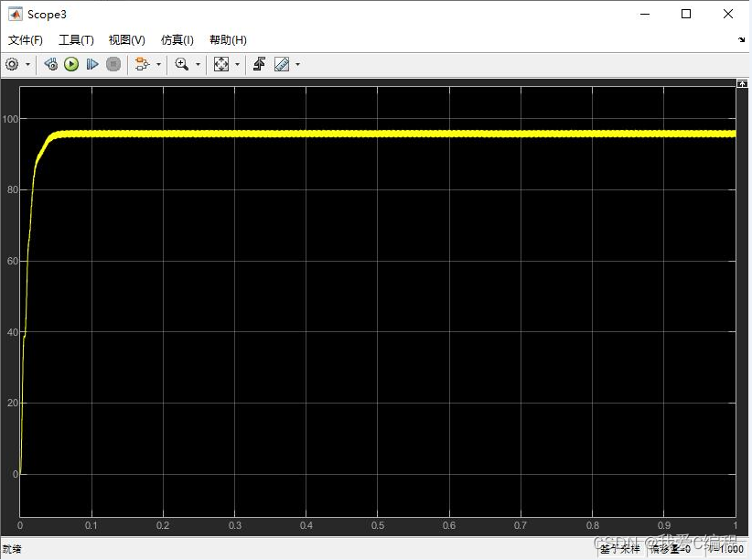Open the 工具(T) menu
The height and width of the screenshot is (560, 752).
[x=76, y=40]
